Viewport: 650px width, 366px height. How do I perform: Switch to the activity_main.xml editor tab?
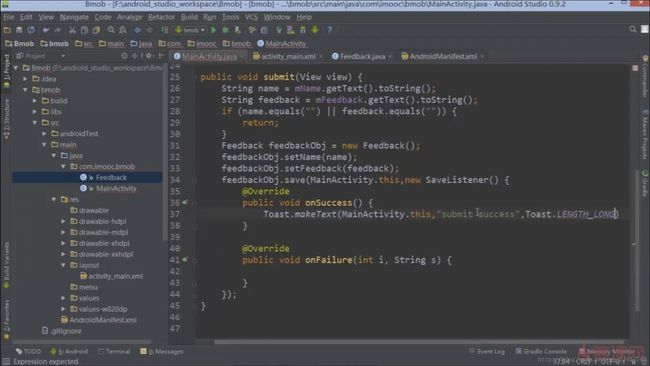coord(288,56)
